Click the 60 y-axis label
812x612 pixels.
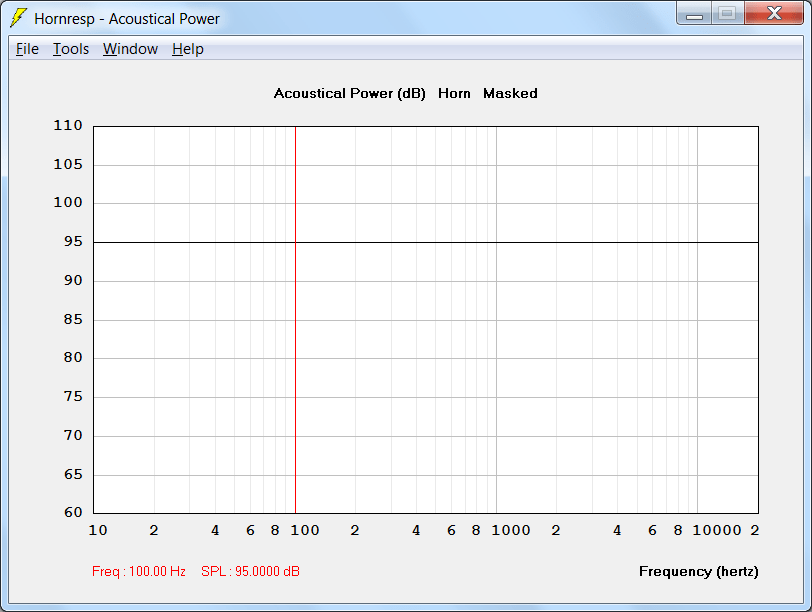[73, 512]
